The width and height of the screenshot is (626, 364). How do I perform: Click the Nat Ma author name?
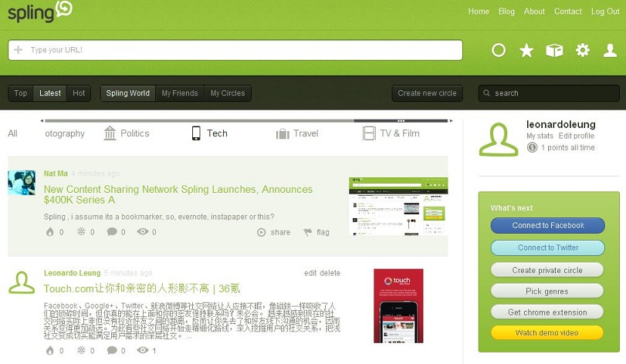(56, 174)
